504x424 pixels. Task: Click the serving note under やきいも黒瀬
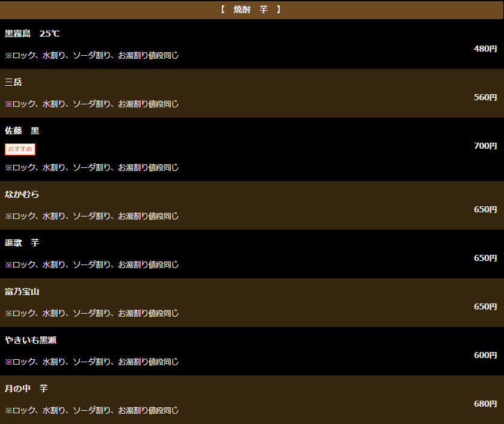92,362
